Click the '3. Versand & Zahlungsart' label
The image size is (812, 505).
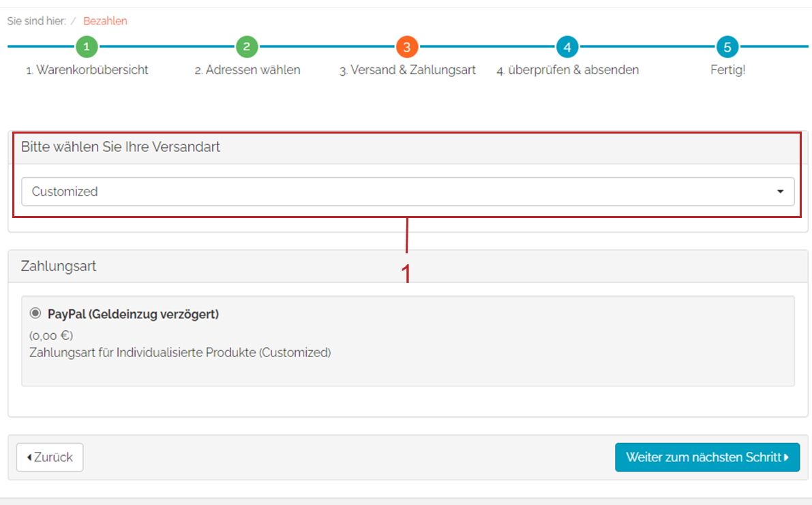point(408,70)
